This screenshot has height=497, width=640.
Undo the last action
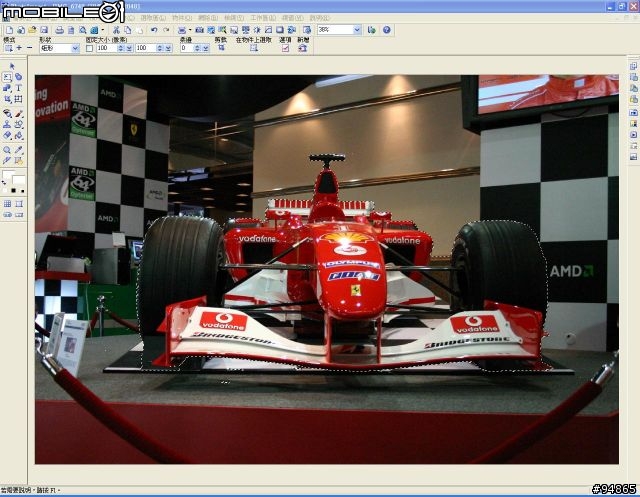click(x=154, y=30)
